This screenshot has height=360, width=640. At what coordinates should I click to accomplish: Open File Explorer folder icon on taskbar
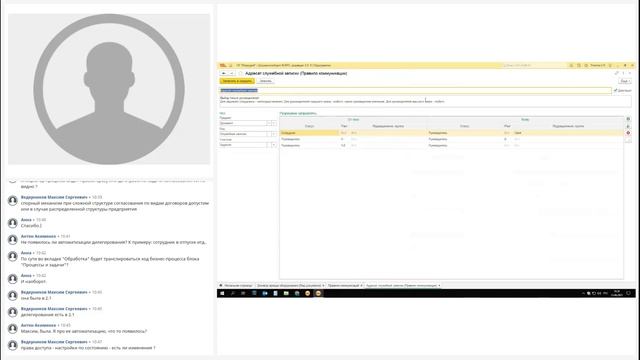286,293
